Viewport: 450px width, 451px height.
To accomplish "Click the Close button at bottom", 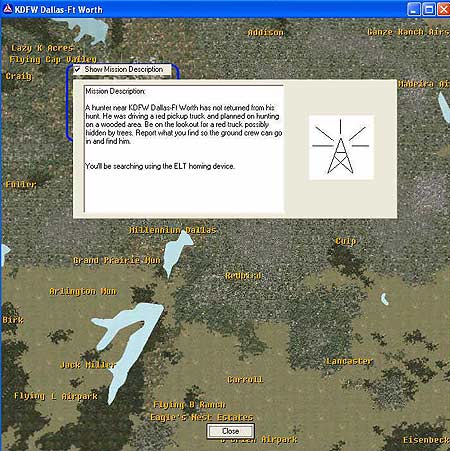I will pyautogui.click(x=230, y=431).
